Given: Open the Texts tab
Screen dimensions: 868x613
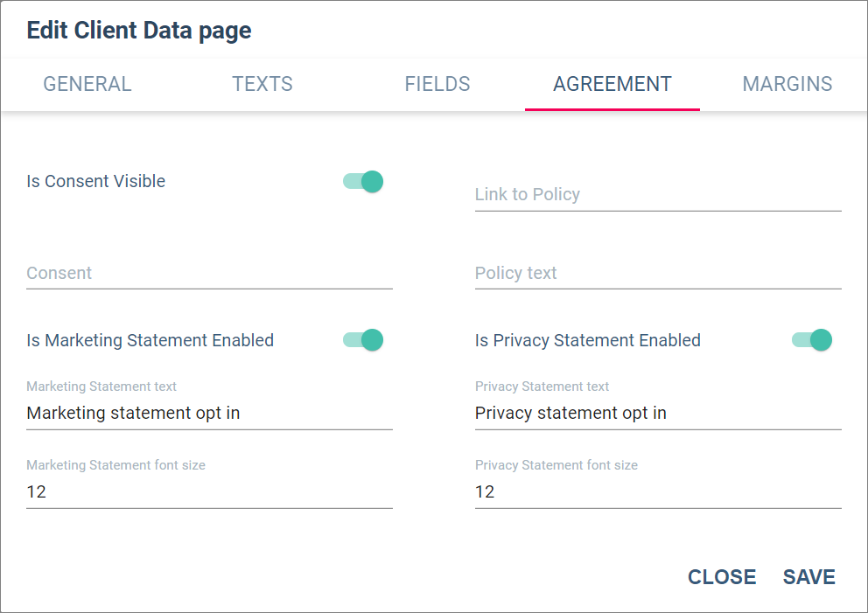Looking at the screenshot, I should tap(262, 84).
